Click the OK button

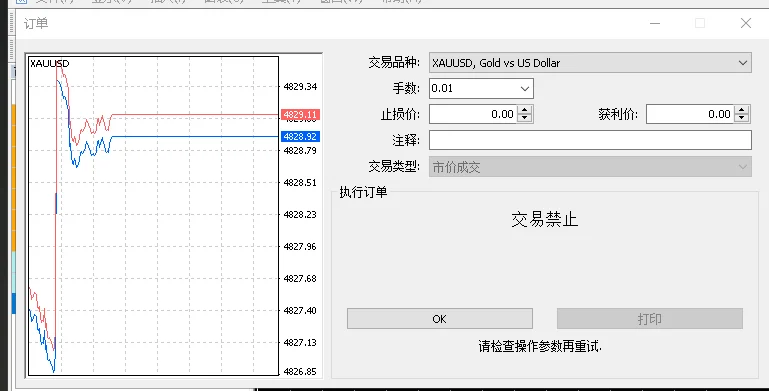[439, 319]
